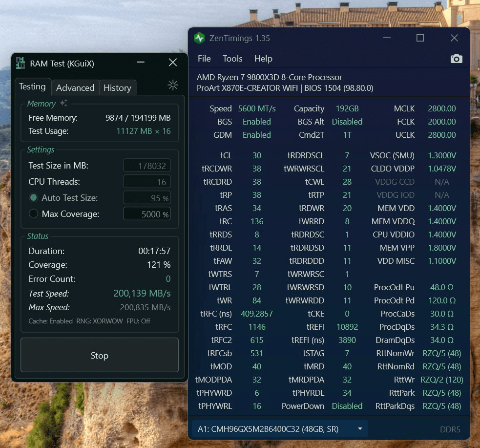Screen dimensions: 480x448
Task: Click the Capacity value 192GB
Action: (347, 109)
